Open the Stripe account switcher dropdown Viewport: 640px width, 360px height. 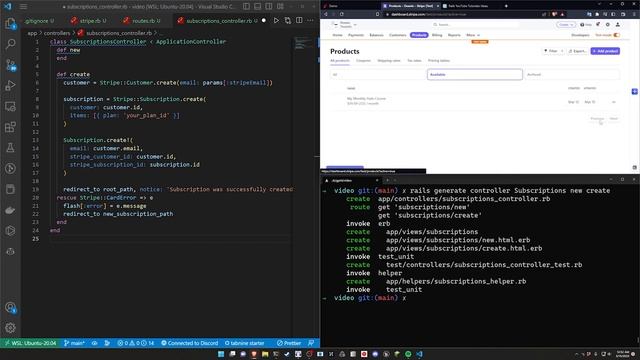pyautogui.click(x=345, y=24)
